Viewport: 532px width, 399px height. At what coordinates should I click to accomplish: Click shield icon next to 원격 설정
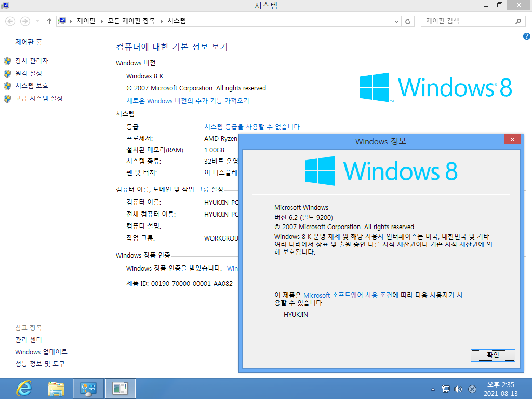[7, 74]
